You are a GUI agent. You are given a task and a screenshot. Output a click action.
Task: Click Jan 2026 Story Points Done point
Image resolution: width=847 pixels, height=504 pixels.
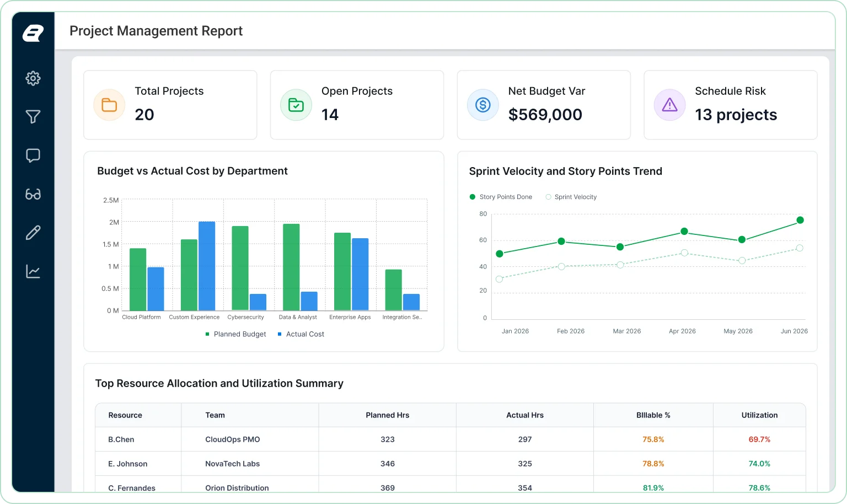[500, 254]
